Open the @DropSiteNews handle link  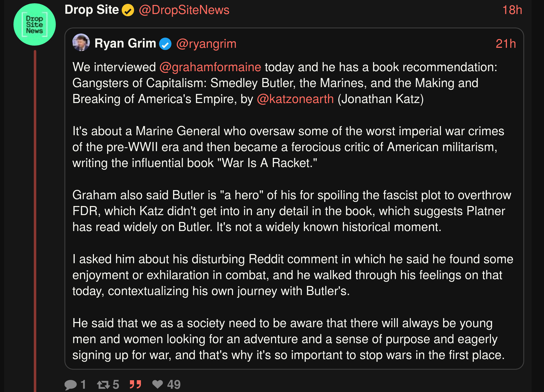(184, 10)
